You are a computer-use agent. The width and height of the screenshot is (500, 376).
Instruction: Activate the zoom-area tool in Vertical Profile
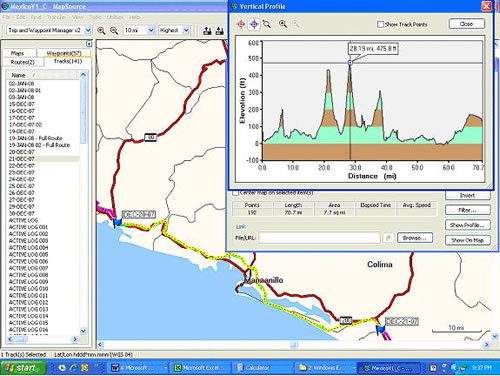(267, 24)
